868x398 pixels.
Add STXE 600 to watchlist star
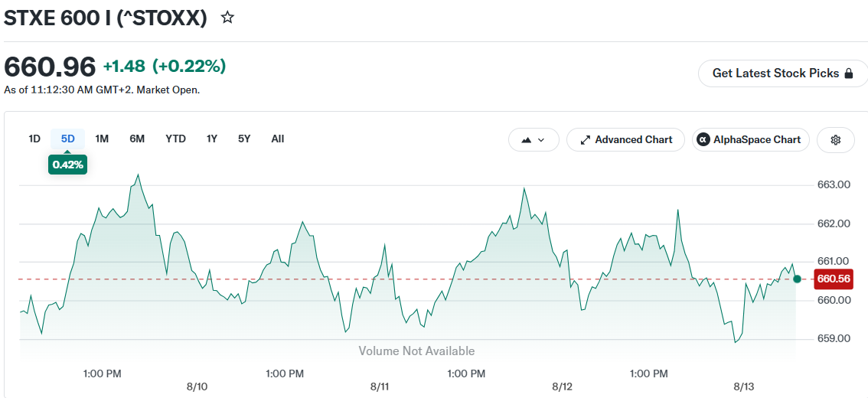pos(227,18)
